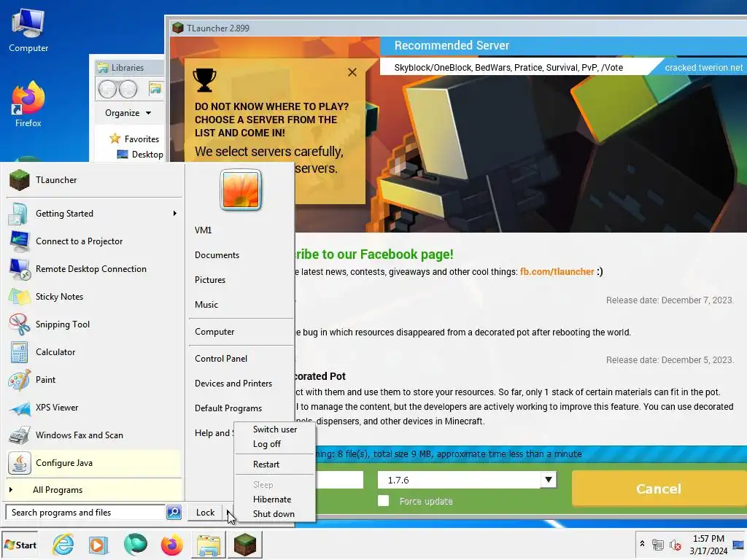Open Firefox desktop shortcut
The width and height of the screenshot is (747, 560).
(28, 104)
